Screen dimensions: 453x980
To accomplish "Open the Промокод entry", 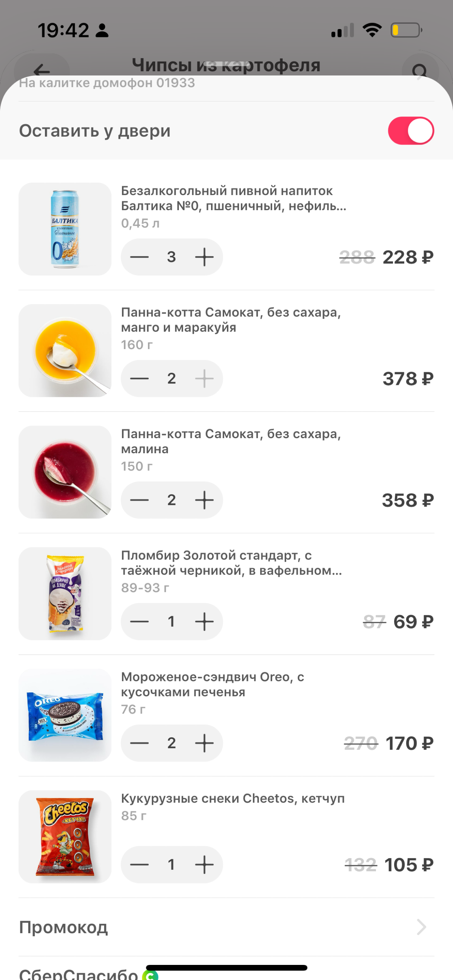I will pos(226,927).
